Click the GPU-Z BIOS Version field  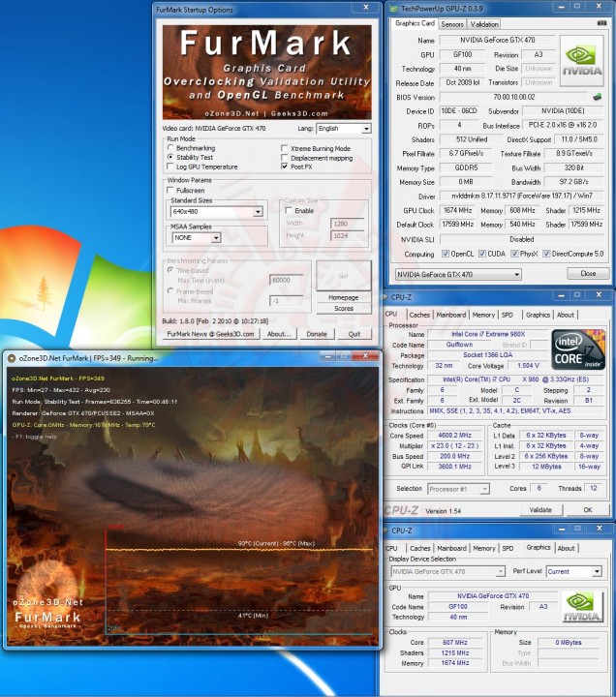pyautogui.click(x=513, y=97)
